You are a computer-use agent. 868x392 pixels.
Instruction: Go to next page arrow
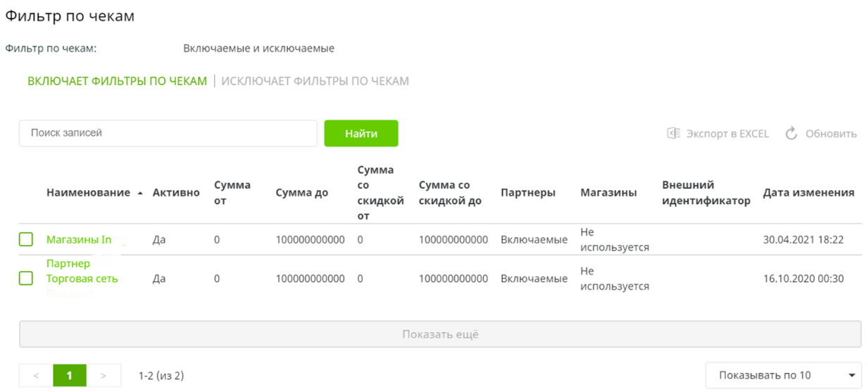(x=103, y=376)
